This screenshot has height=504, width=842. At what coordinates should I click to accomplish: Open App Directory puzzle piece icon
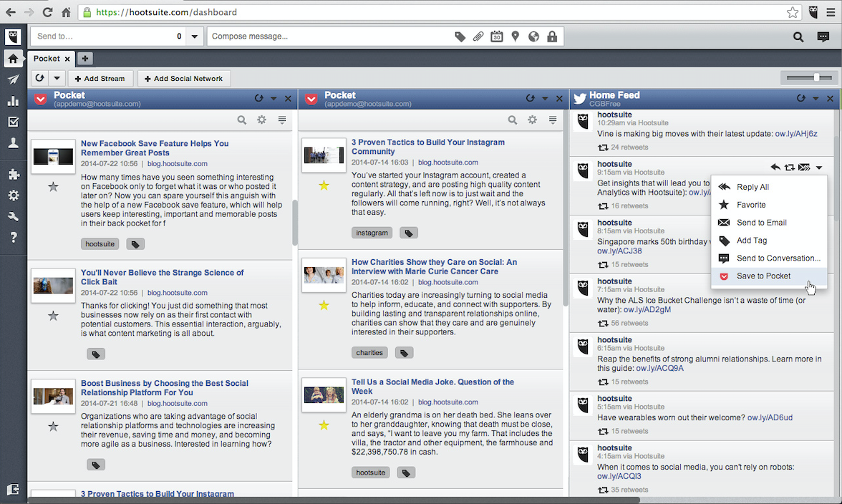(x=13, y=174)
